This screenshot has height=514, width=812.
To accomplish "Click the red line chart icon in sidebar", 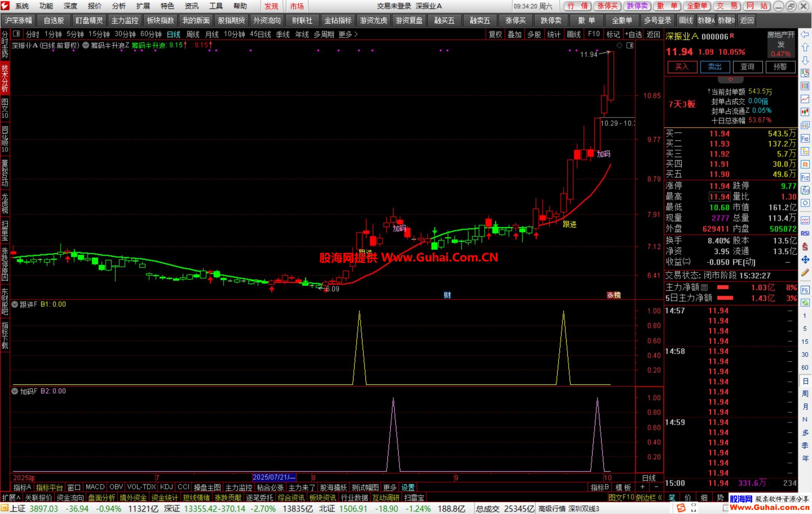I will 805,99.
